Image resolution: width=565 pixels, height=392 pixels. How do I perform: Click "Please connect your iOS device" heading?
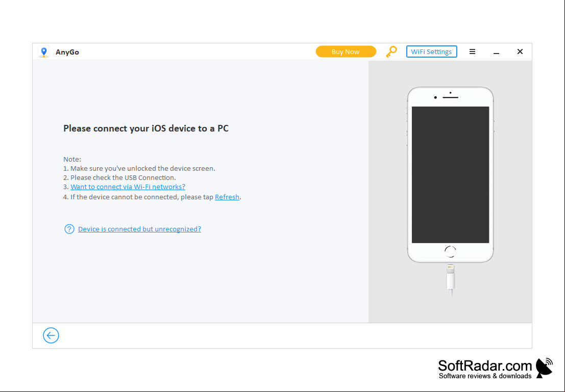tap(146, 128)
